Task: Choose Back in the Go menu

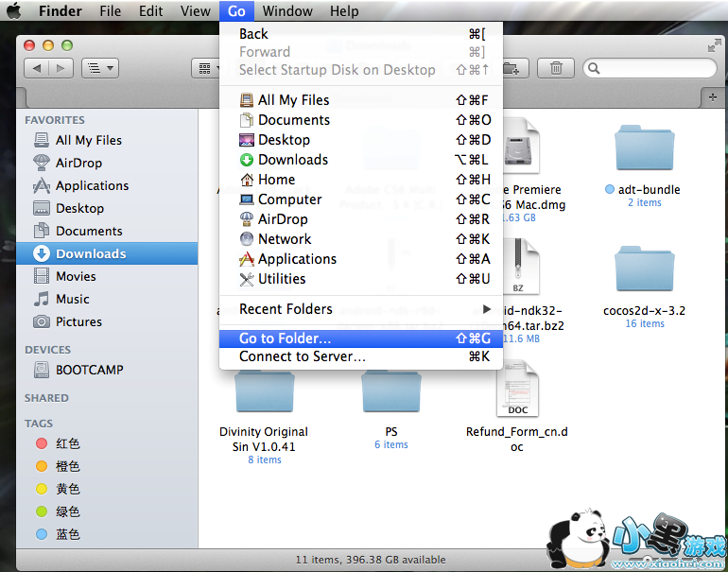Action: coord(361,34)
